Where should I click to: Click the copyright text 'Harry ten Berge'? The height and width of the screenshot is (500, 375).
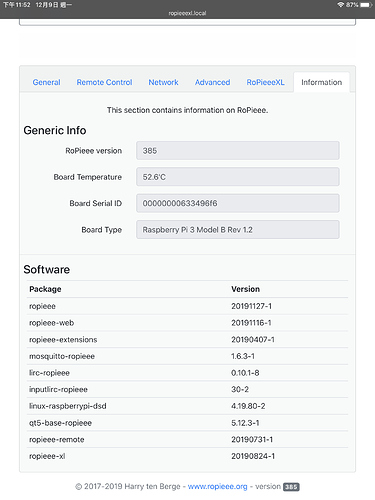pyautogui.click(x=152, y=487)
